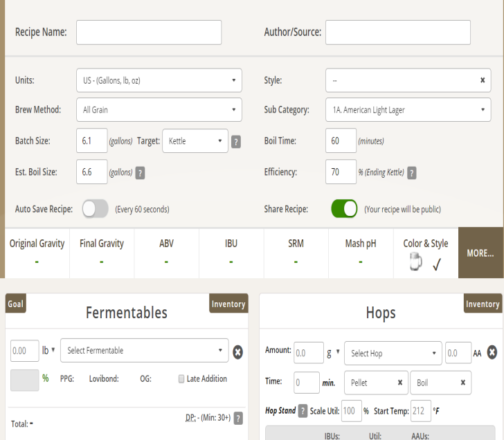Open the Sub Category dropdown
Screen dimensions: 504x440
click(x=408, y=110)
